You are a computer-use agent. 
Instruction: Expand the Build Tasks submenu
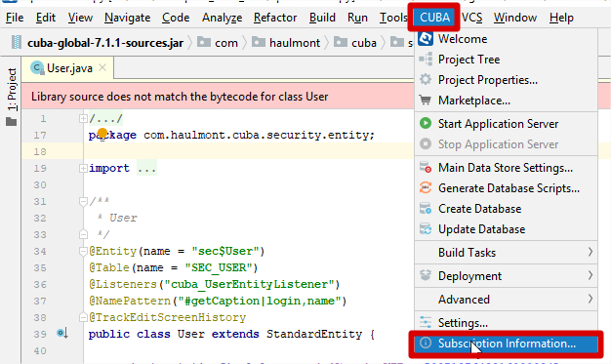pos(506,253)
